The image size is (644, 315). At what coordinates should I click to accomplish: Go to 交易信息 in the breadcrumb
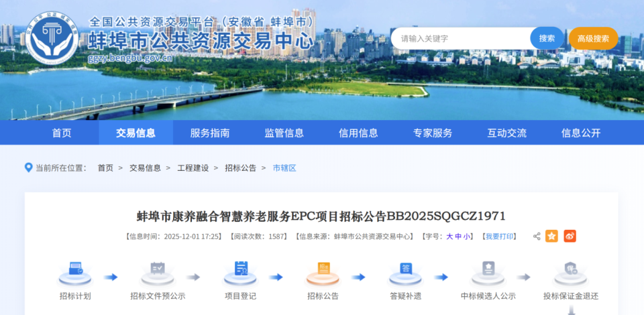coord(146,168)
